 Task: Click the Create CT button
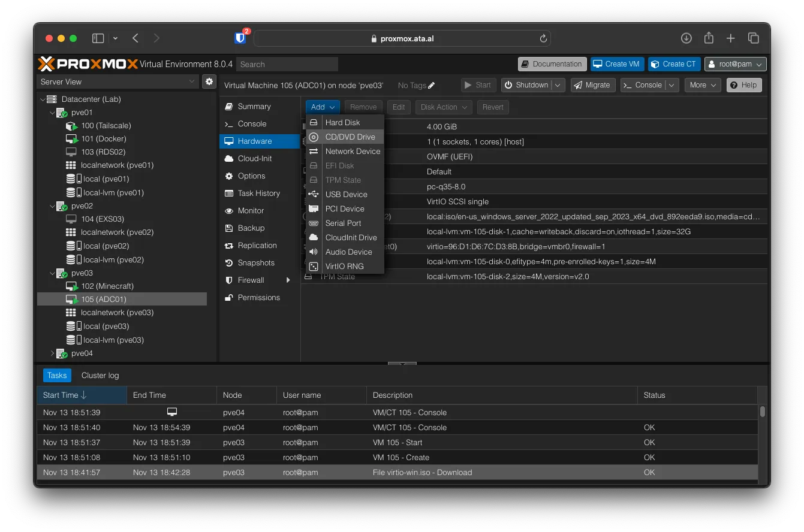click(x=674, y=64)
